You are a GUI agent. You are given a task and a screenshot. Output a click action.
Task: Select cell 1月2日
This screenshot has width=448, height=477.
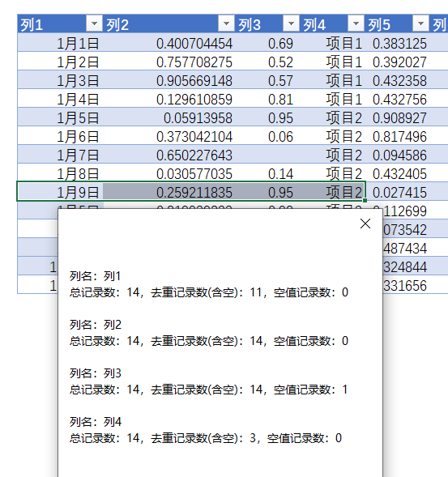pyautogui.click(x=60, y=62)
